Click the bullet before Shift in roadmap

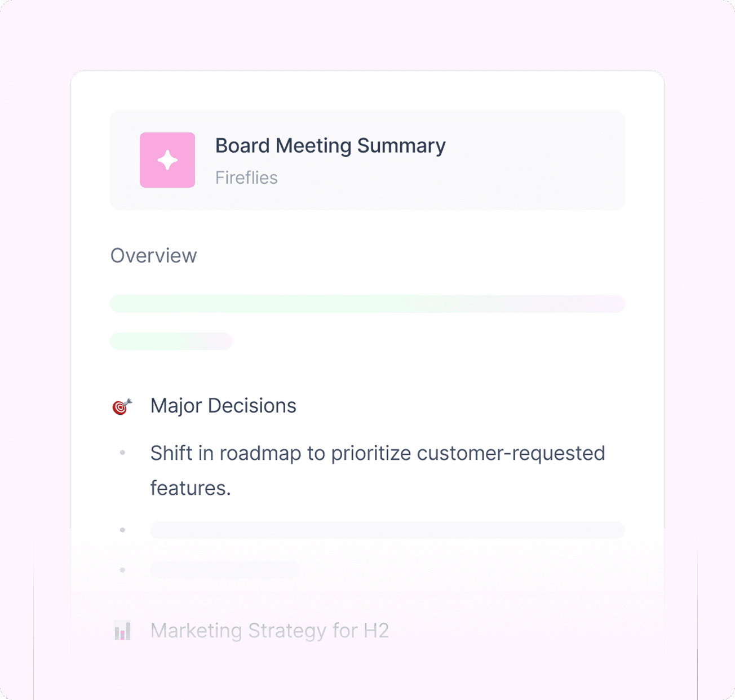point(122,453)
